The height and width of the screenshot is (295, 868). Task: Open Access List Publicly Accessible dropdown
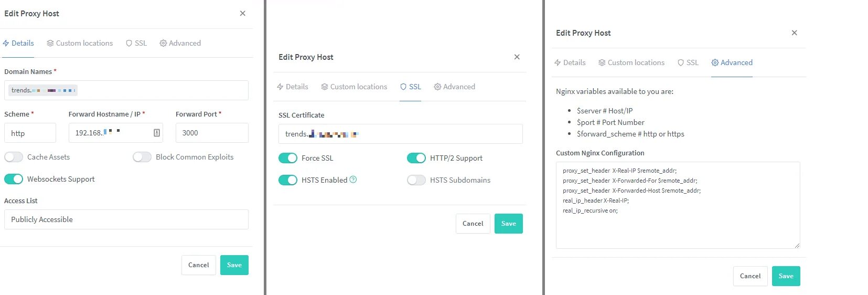coord(126,219)
